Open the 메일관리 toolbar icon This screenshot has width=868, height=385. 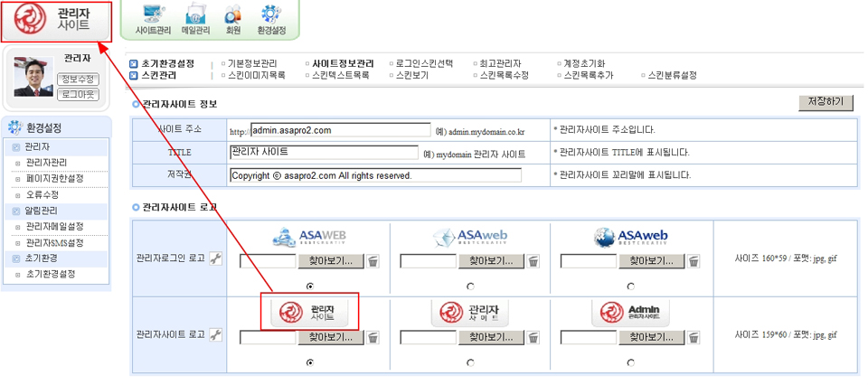click(x=195, y=18)
